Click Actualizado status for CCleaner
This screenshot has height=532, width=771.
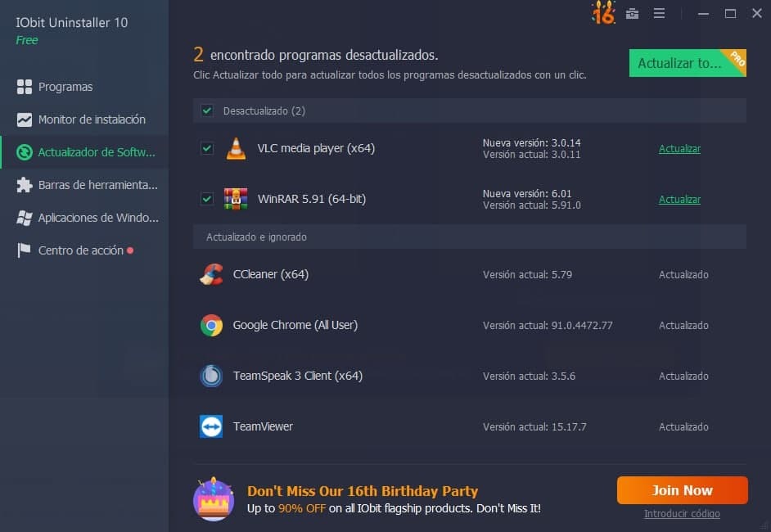click(x=683, y=275)
